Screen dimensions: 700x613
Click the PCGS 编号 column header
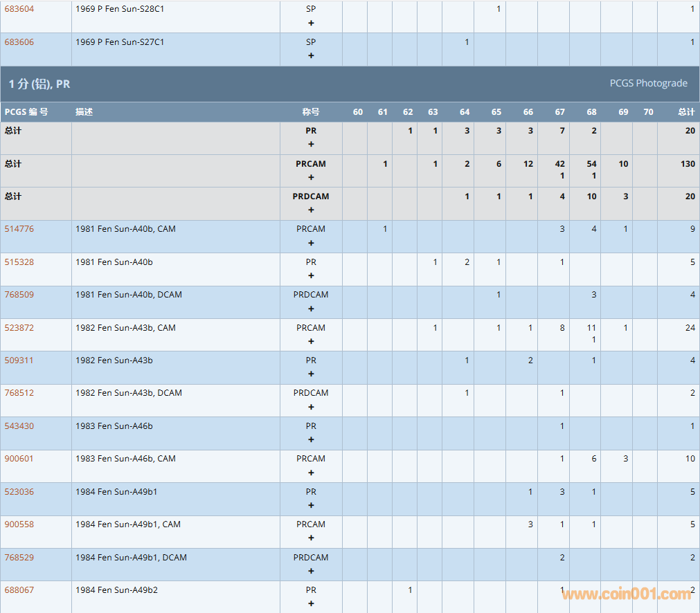click(26, 112)
